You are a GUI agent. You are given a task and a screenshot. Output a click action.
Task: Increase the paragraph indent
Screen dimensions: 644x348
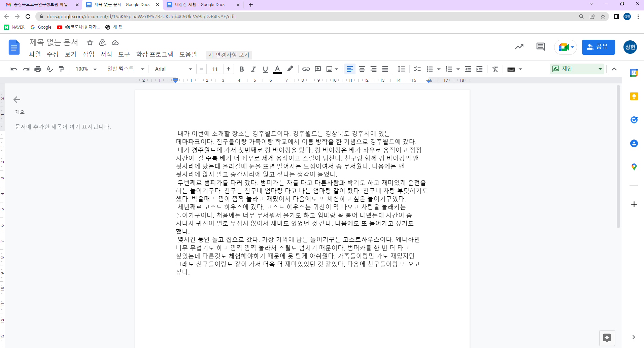480,69
